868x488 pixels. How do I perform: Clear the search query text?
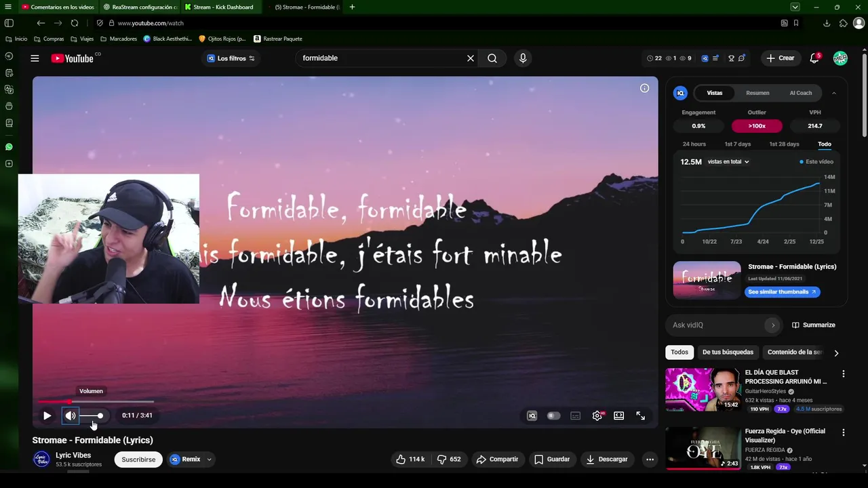[471, 58]
